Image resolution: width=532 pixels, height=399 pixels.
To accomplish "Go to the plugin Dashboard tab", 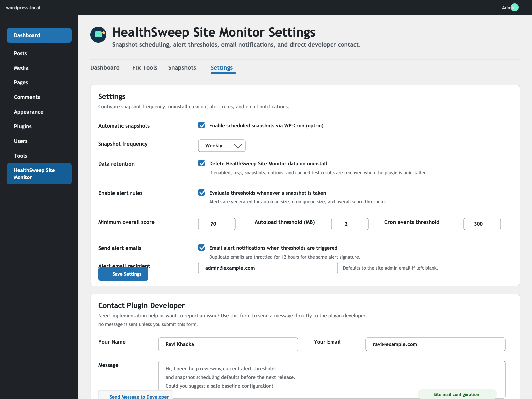I will 105,68.
